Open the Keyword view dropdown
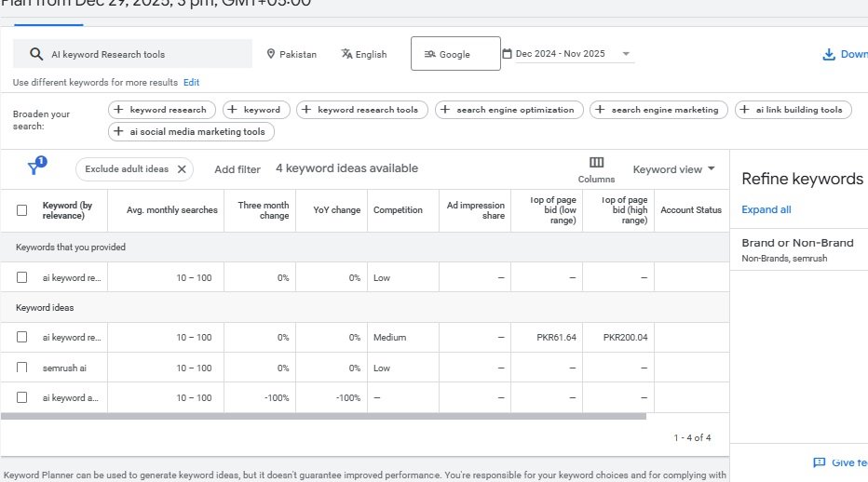Screen dimensions: 868x482 (x=673, y=169)
